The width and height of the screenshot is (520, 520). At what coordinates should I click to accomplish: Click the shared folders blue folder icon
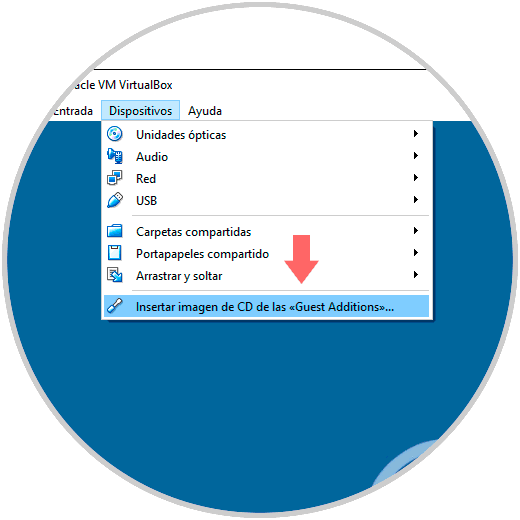[114, 231]
